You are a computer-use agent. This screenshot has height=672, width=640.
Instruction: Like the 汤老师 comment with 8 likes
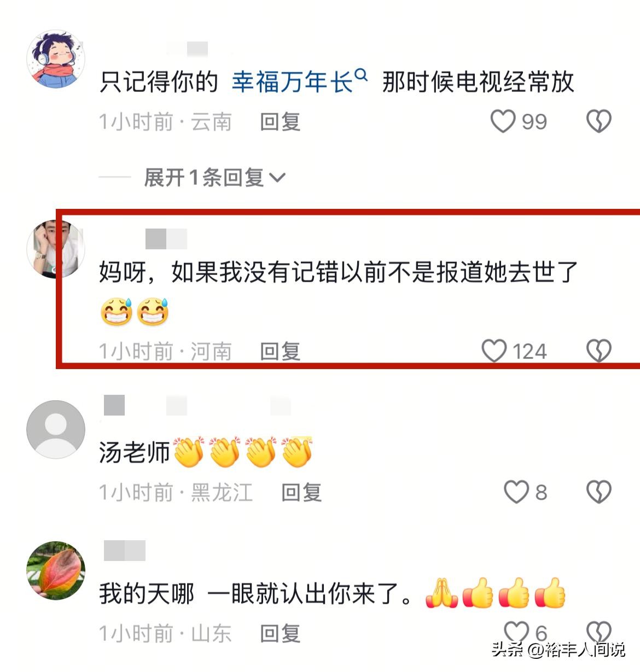(x=516, y=492)
